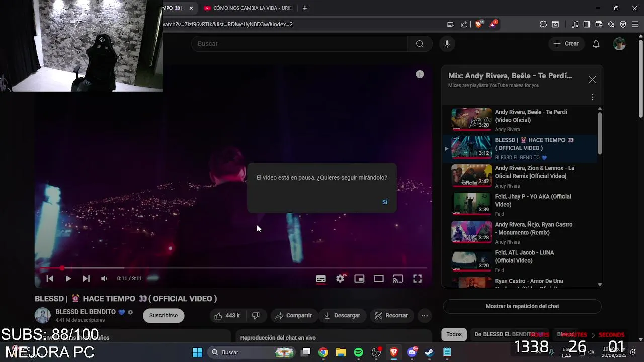Open the Brave Wallet icon
This screenshot has height=362, width=644.
click(x=599, y=24)
